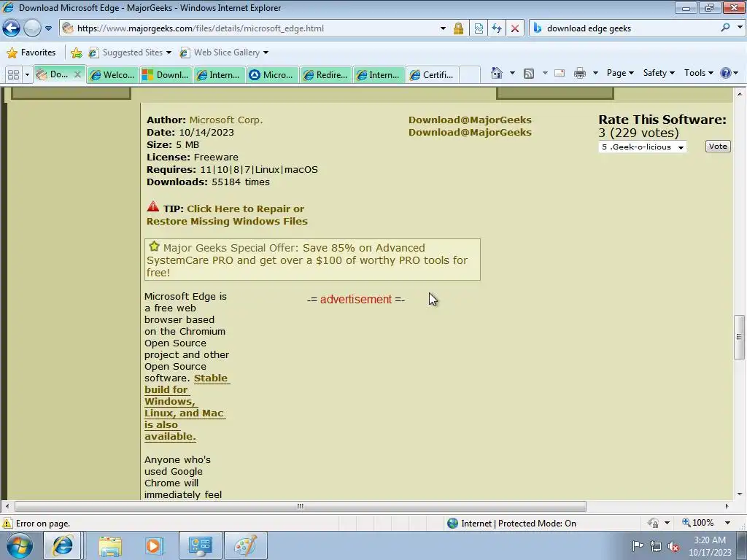The width and height of the screenshot is (747, 560).
Task: Click the status bar privacy report icon
Action: click(653, 523)
